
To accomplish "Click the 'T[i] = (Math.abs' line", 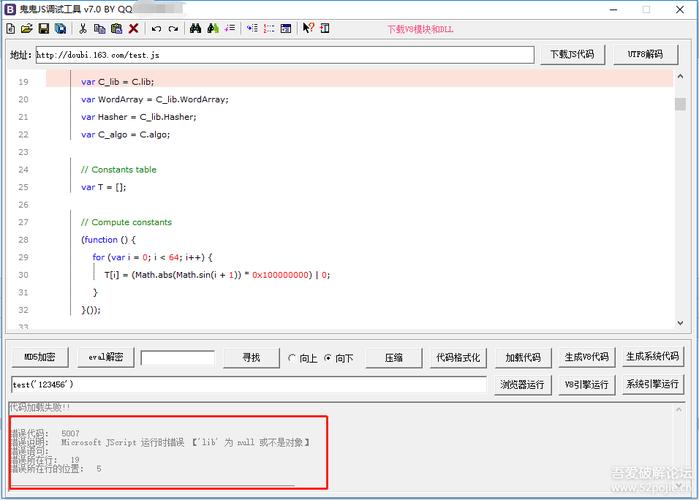I will (x=217, y=275).
